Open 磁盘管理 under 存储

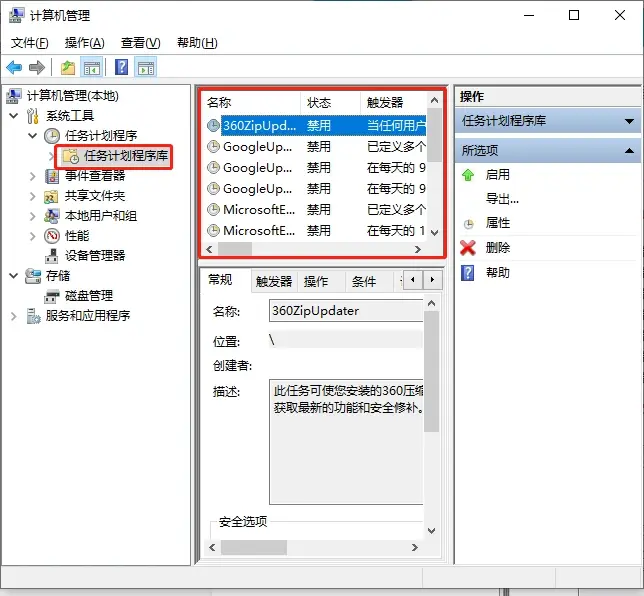pyautogui.click(x=88, y=295)
